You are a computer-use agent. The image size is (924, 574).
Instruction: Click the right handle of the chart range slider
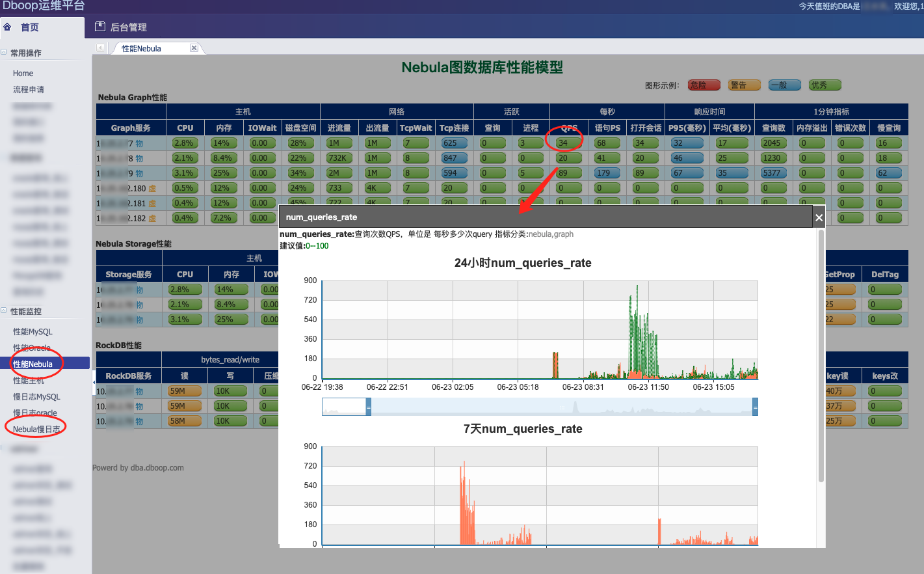(755, 407)
